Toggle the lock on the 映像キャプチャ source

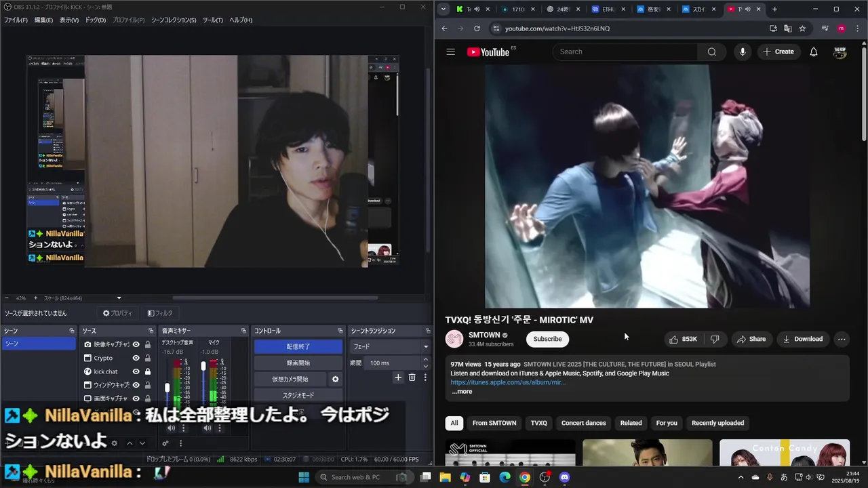148,344
